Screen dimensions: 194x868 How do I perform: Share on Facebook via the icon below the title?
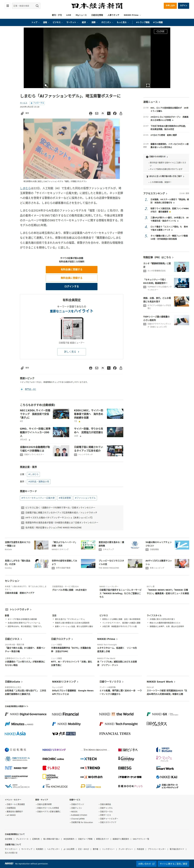tap(115, 114)
